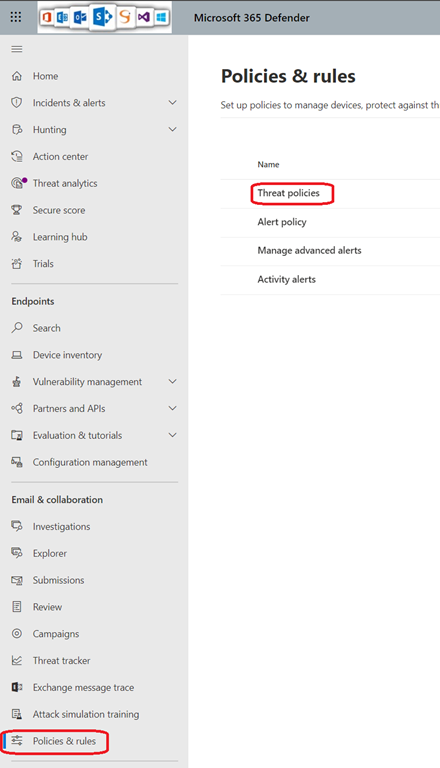This screenshot has height=768, width=440.
Task: Click the Attack simulation training icon
Action: pos(17,714)
